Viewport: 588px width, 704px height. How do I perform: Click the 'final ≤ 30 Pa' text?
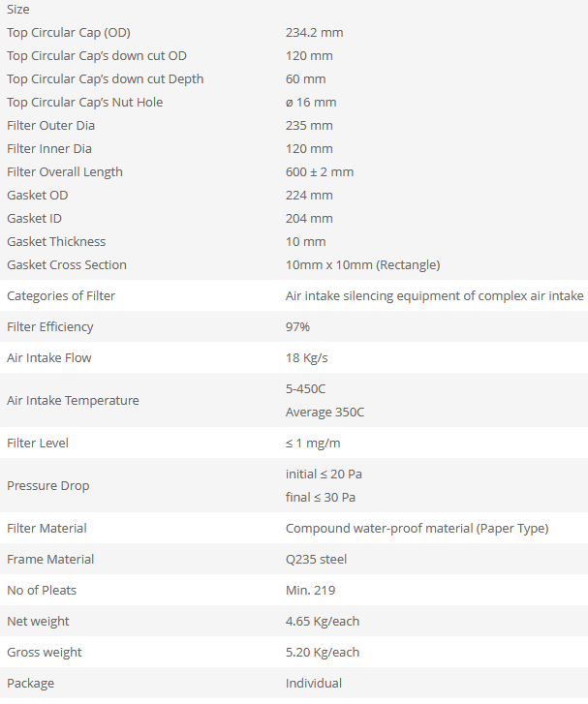321,498
